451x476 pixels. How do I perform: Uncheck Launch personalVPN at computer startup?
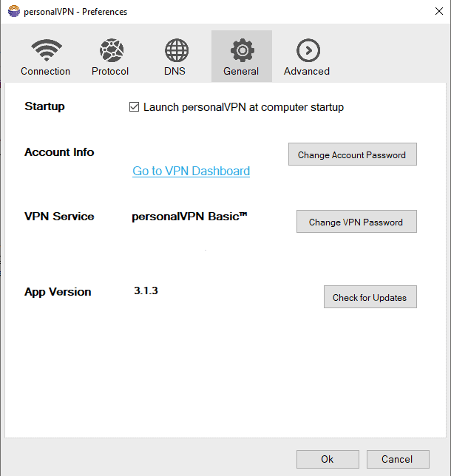pyautogui.click(x=134, y=107)
